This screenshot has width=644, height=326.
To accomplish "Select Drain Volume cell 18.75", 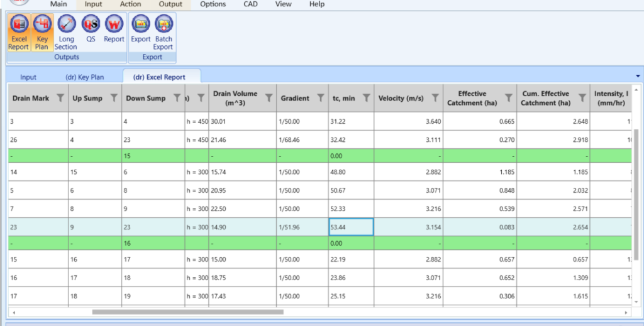I will click(x=242, y=278).
